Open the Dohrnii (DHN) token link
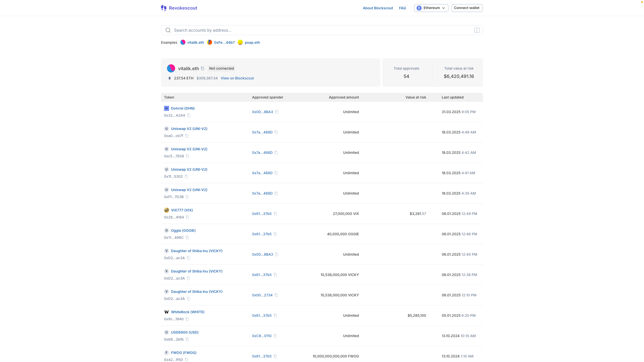 point(183,108)
